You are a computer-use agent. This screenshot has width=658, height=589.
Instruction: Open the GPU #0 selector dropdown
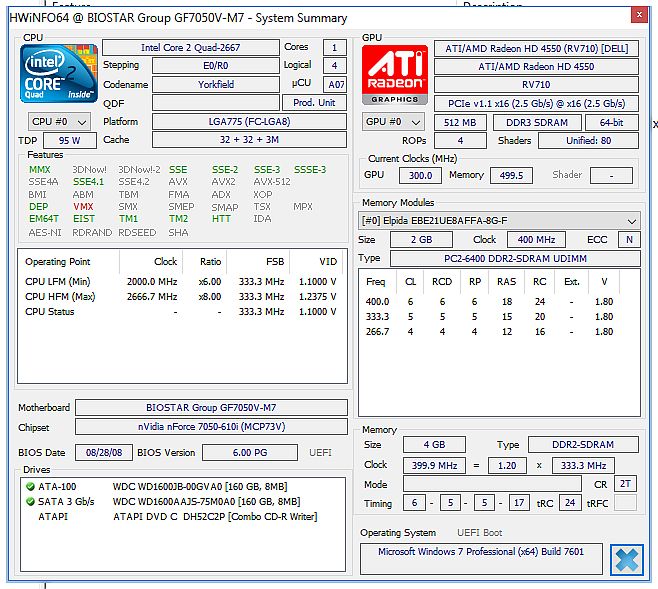click(395, 122)
